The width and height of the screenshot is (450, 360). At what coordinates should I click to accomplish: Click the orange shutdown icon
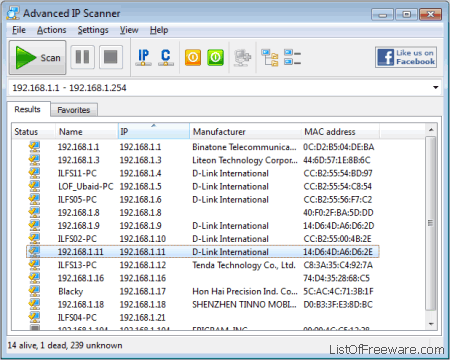coord(193,57)
